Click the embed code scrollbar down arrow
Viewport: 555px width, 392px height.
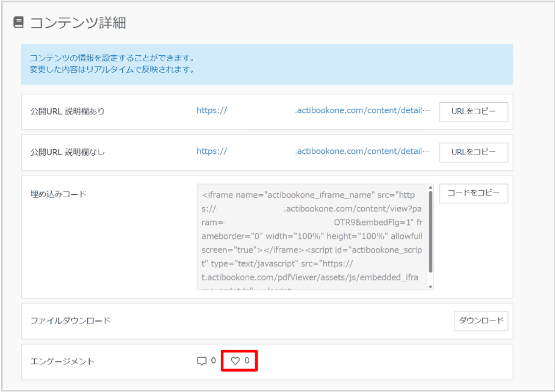pyautogui.click(x=430, y=287)
